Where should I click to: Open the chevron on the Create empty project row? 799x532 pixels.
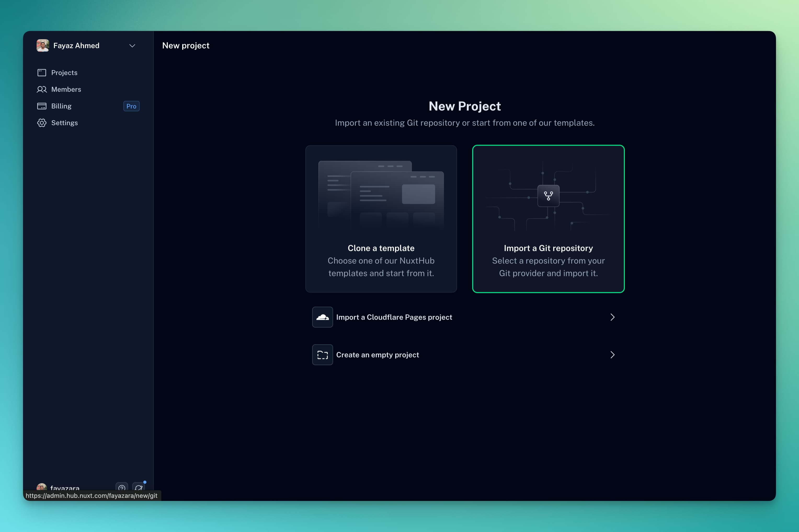(x=612, y=355)
